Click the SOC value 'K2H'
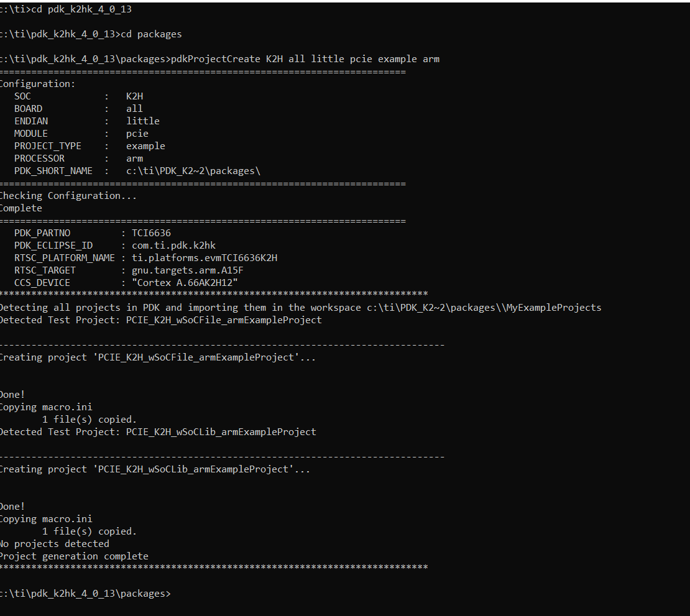Image resolution: width=690 pixels, height=616 pixels. [134, 96]
